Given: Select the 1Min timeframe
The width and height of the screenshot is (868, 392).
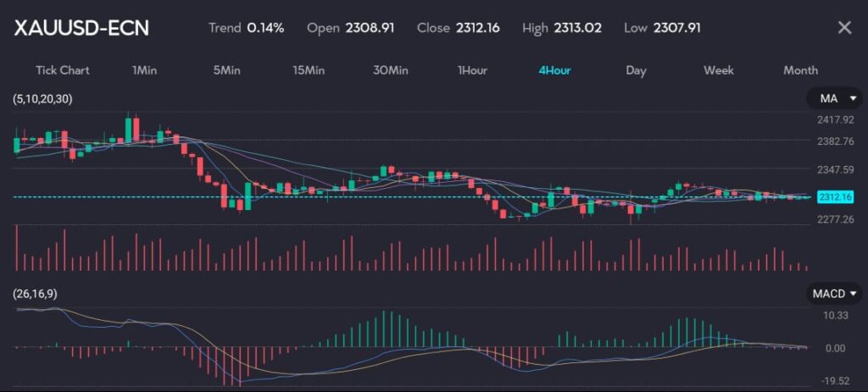Looking at the screenshot, I should pyautogui.click(x=145, y=70).
